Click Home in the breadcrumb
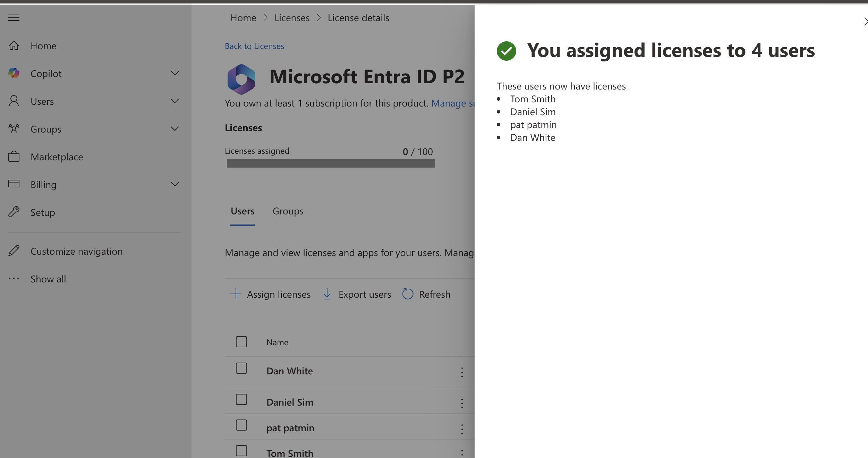This screenshot has width=868, height=458. click(243, 18)
